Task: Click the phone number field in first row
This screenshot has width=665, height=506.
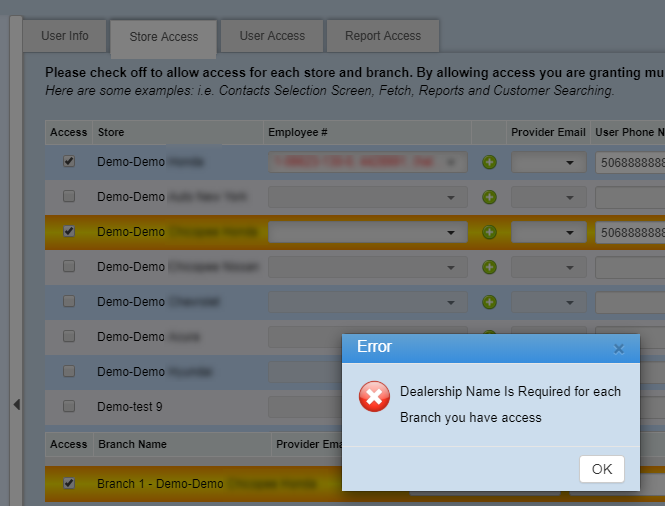Action: [x=630, y=162]
